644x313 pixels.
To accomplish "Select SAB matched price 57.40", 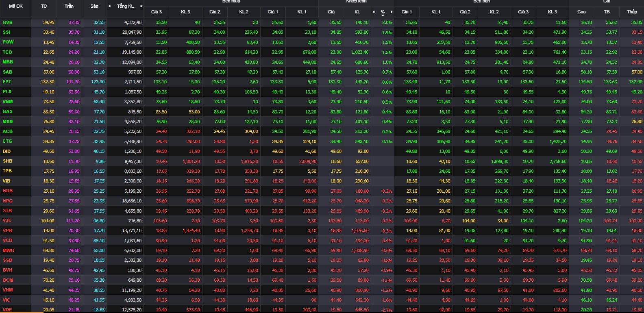I will pos(336,72).
